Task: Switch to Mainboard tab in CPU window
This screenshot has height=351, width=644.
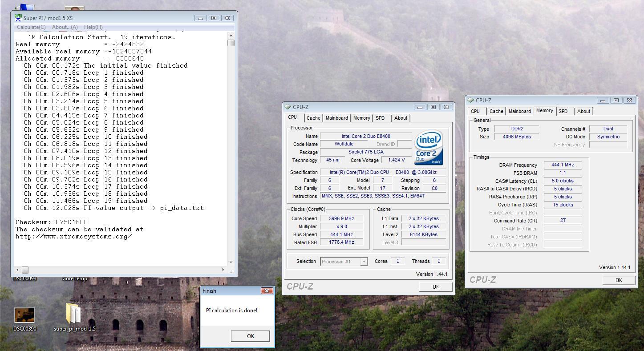Action: pyautogui.click(x=337, y=118)
